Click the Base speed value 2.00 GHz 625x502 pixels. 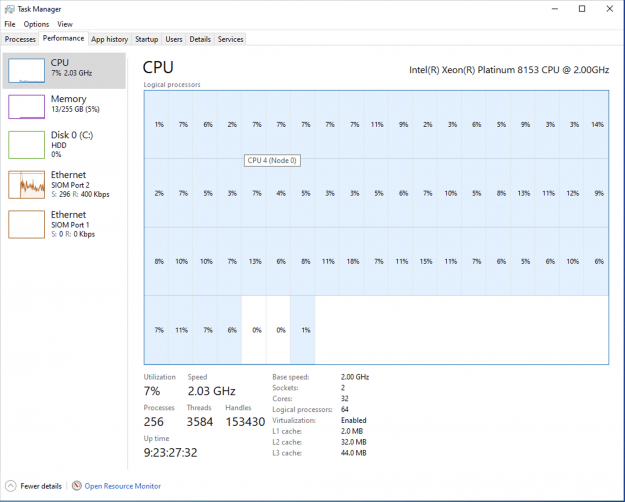click(x=355, y=377)
